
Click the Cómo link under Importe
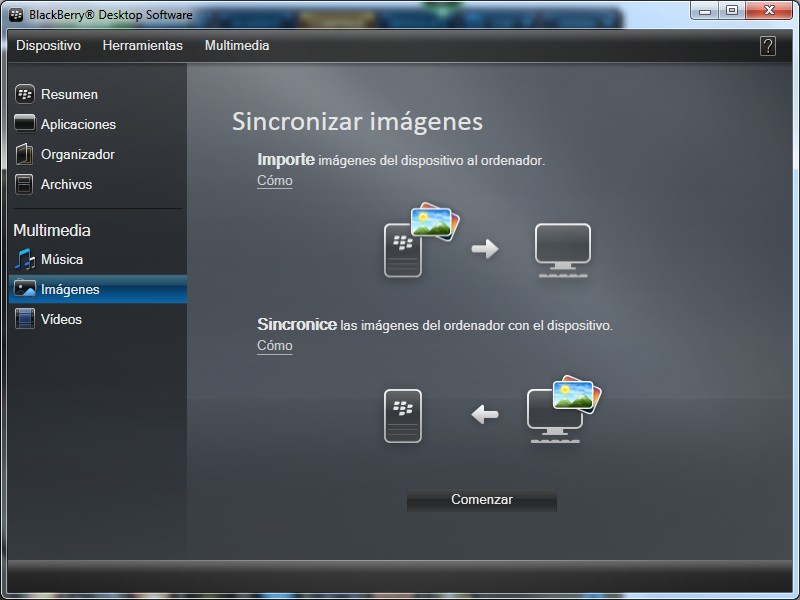274,181
